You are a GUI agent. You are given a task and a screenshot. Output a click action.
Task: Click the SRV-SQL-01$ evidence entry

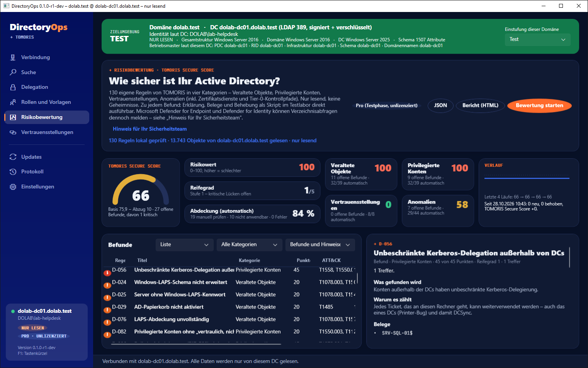coord(397,333)
